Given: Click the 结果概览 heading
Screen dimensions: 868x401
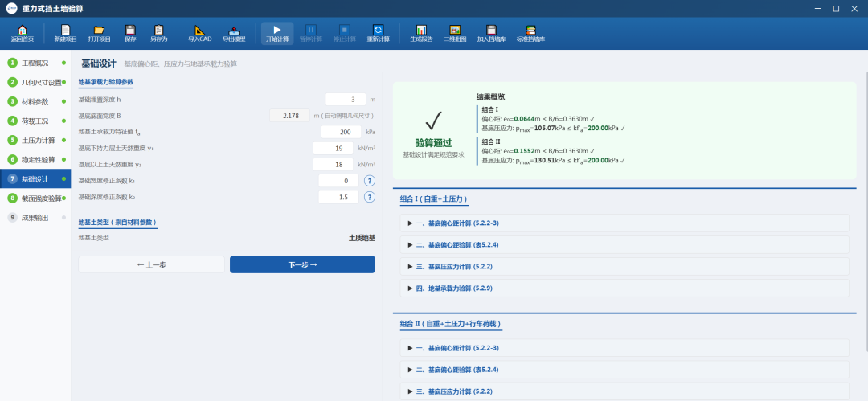Looking at the screenshot, I should click(x=490, y=97).
